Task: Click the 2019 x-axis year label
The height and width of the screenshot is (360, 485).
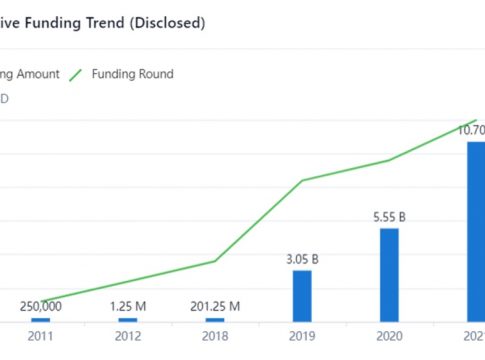Action: pos(302,336)
